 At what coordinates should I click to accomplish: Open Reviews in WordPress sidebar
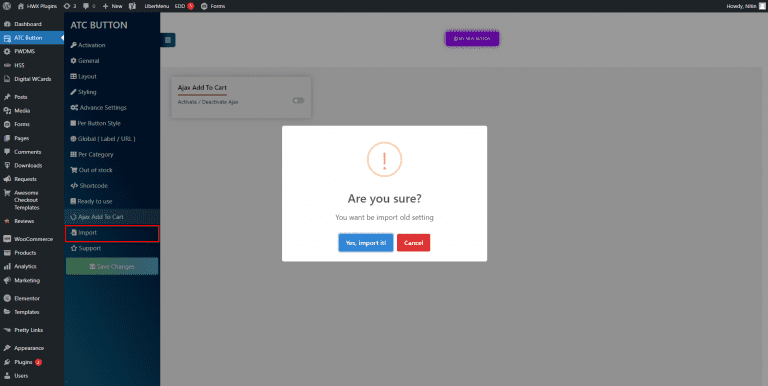32,221
